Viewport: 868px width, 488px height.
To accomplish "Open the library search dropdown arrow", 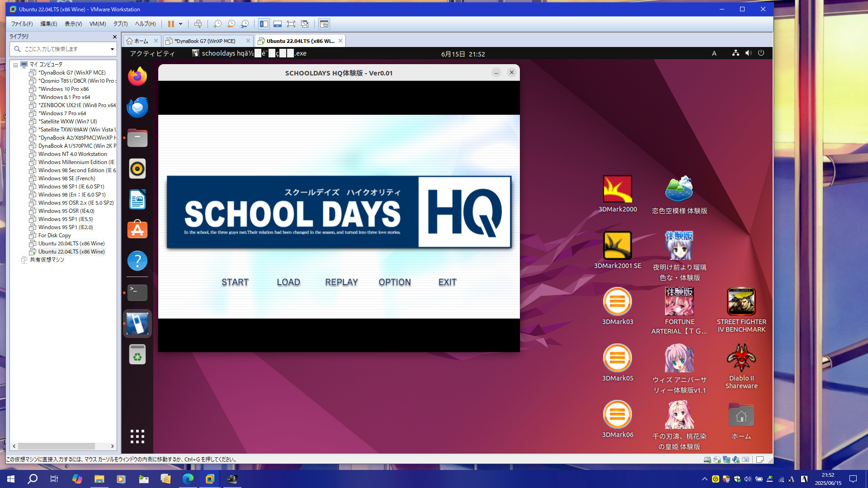I will [x=112, y=49].
